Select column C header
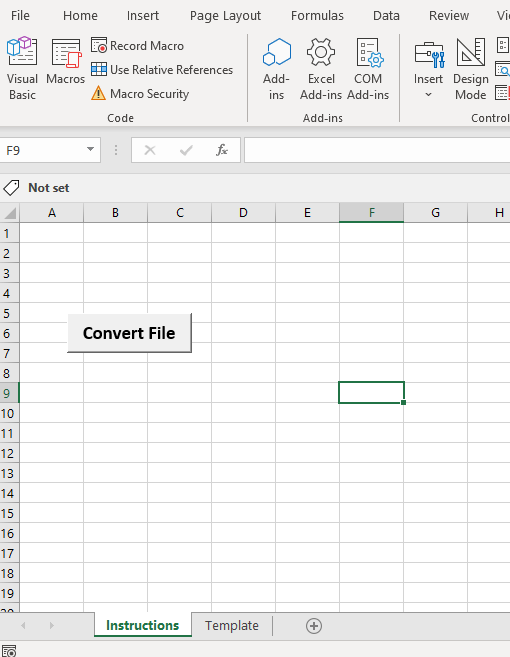 [180, 213]
